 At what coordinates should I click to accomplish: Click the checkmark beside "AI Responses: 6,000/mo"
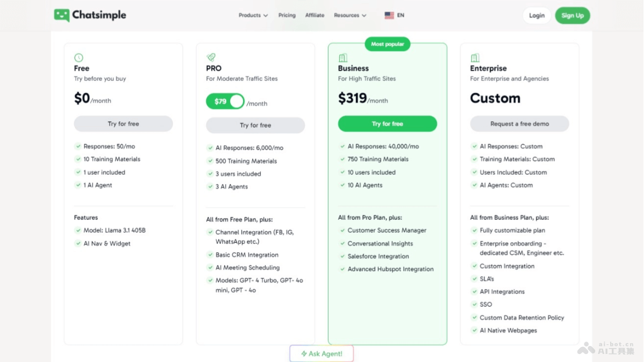210,147
